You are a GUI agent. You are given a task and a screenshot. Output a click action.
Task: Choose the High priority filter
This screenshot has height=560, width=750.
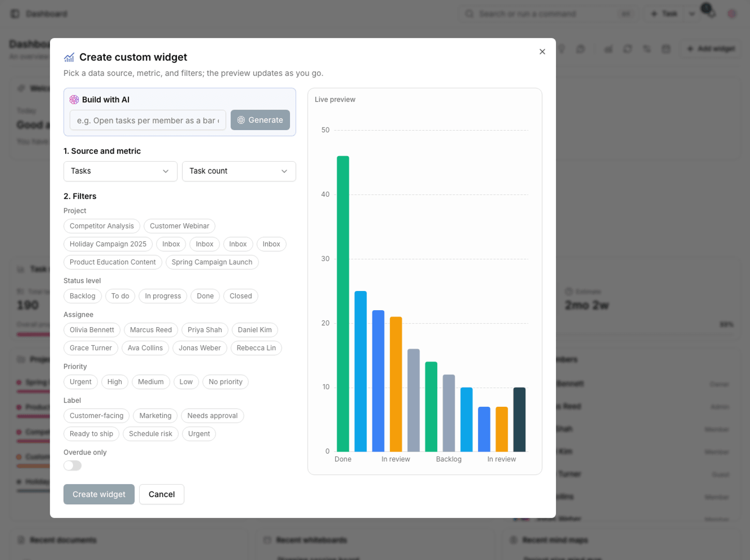point(115,382)
